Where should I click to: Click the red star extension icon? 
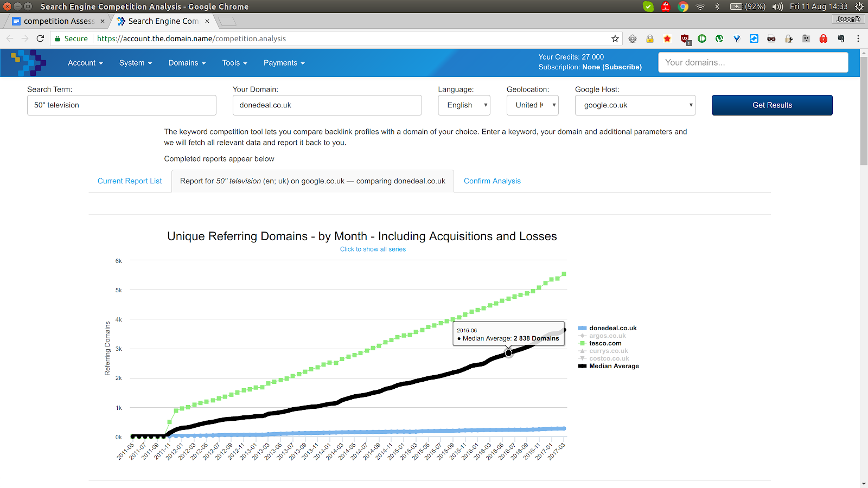click(x=667, y=38)
